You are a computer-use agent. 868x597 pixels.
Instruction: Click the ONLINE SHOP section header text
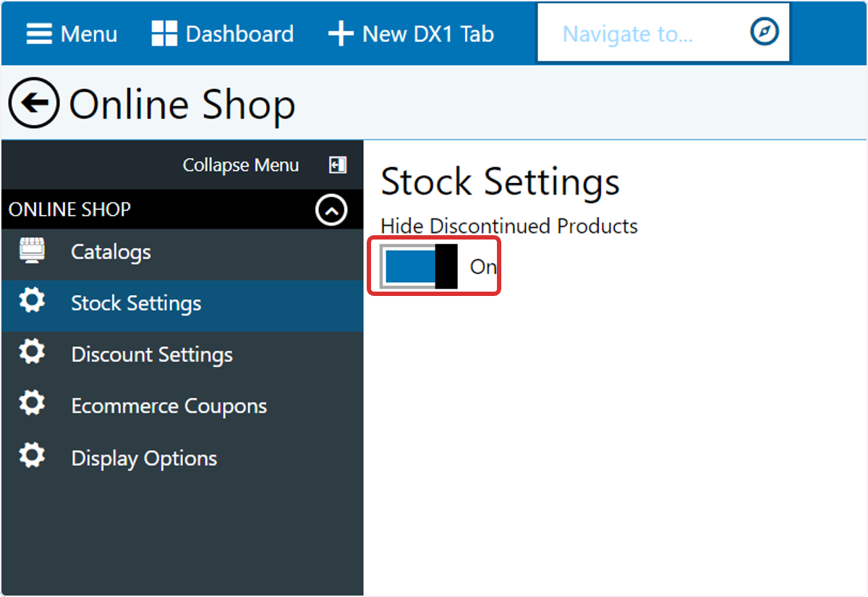click(x=69, y=210)
